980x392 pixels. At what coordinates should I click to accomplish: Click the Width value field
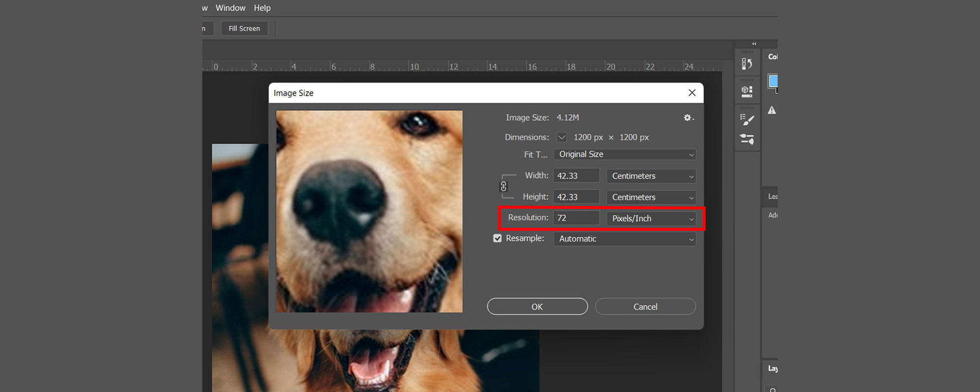[576, 176]
